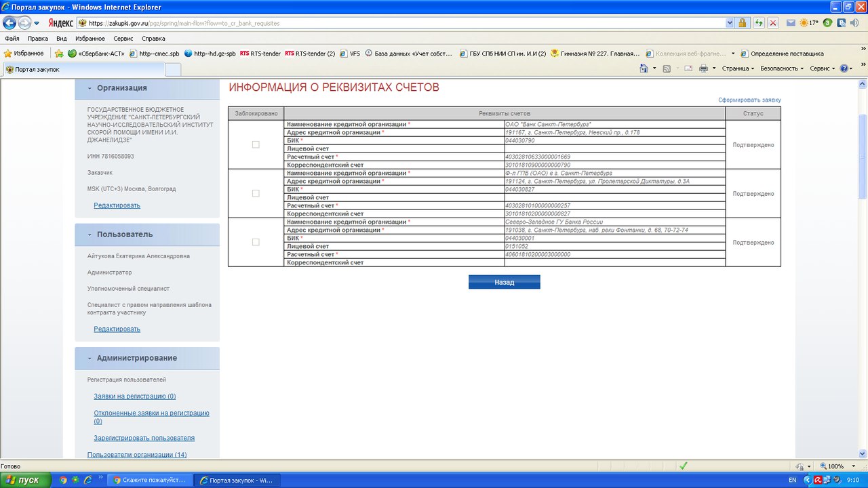The width and height of the screenshot is (868, 488).
Task: Open the first RTS-tender bookmark
Action: [x=260, y=53]
